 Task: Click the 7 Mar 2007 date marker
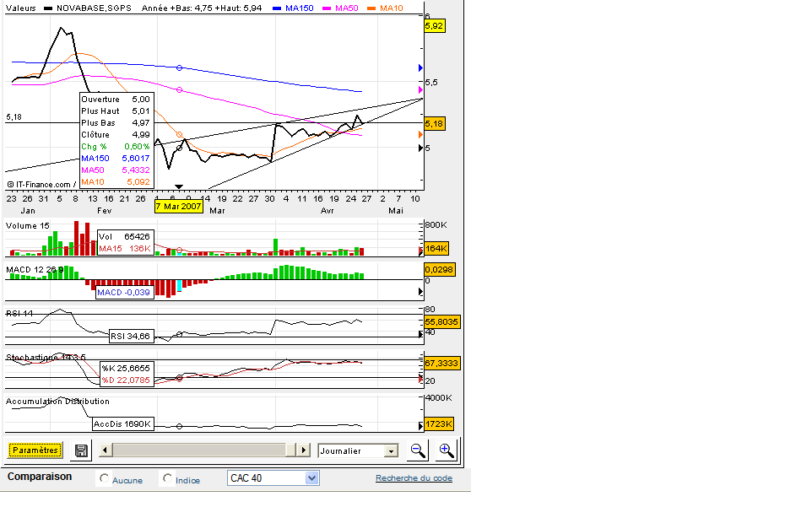179,207
